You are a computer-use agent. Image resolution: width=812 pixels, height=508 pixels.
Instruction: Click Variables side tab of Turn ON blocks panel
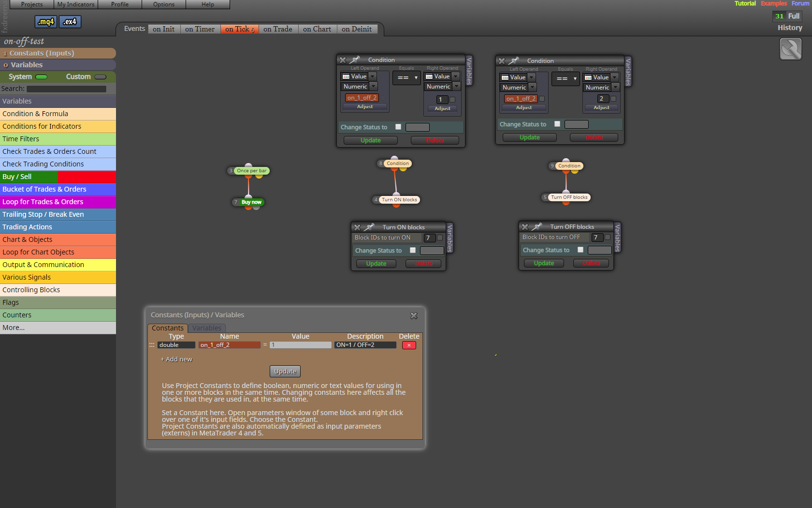(x=449, y=238)
